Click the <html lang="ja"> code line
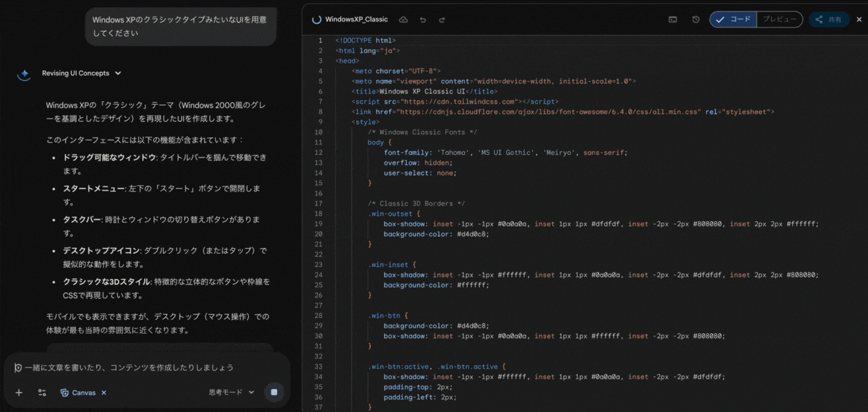 click(367, 51)
